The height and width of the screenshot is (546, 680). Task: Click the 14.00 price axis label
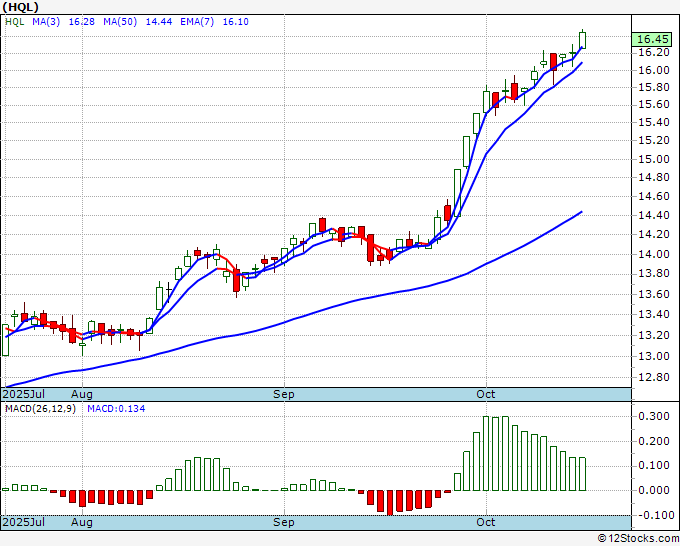click(x=654, y=254)
